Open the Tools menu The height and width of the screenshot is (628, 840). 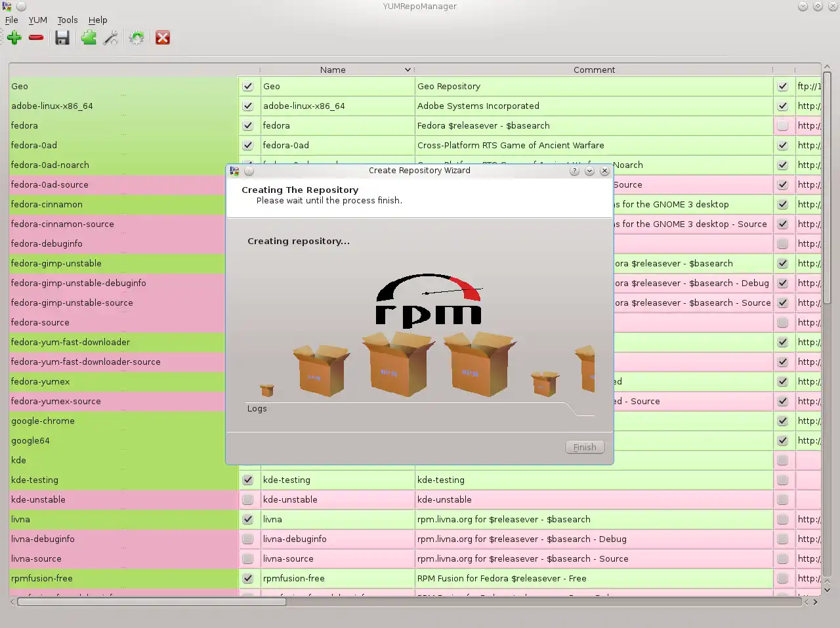[68, 20]
